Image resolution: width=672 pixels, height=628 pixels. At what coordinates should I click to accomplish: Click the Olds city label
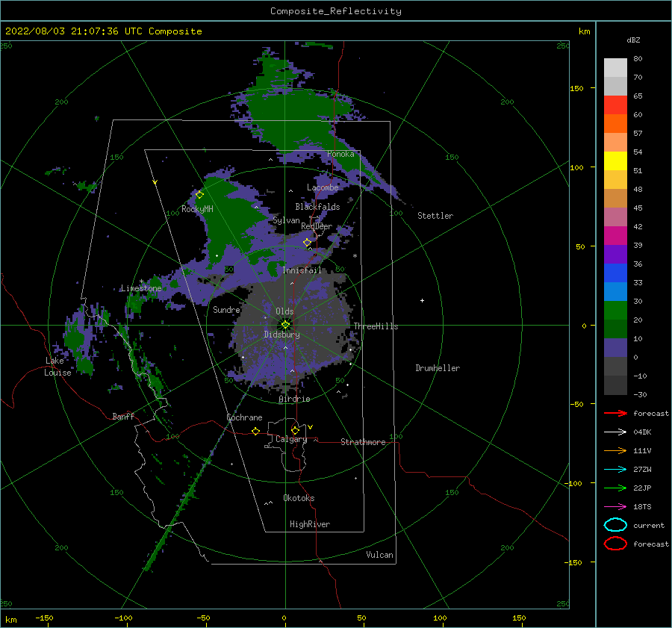[x=284, y=311]
